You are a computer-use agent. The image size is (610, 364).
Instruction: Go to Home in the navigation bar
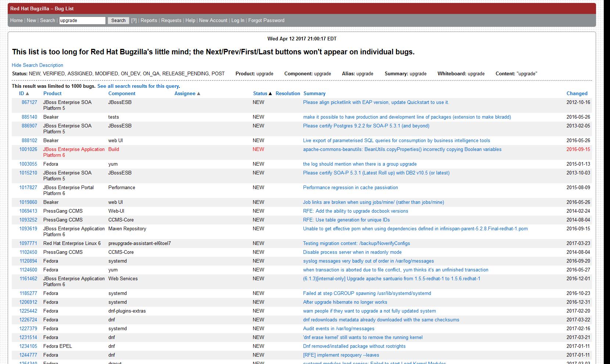(x=17, y=21)
